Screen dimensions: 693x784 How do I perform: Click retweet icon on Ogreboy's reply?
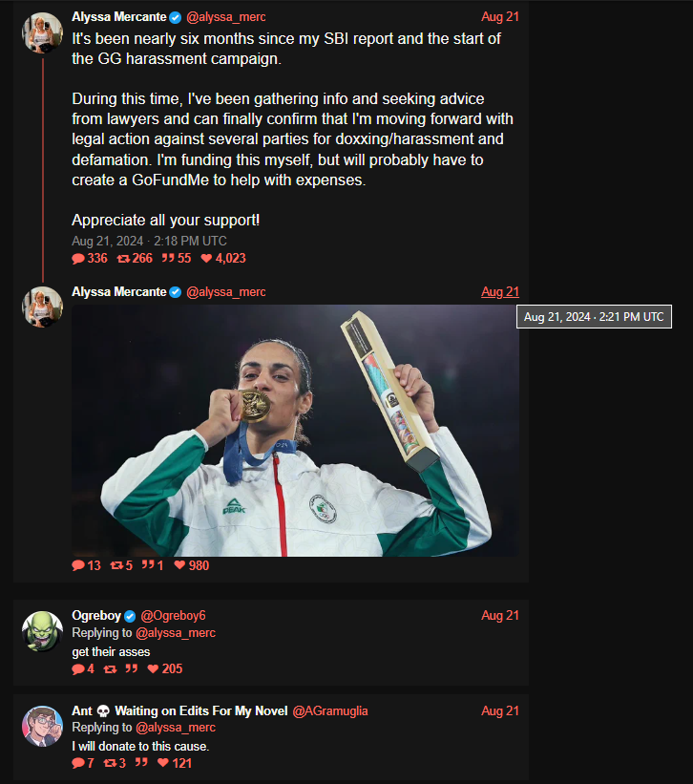pyautogui.click(x=110, y=669)
